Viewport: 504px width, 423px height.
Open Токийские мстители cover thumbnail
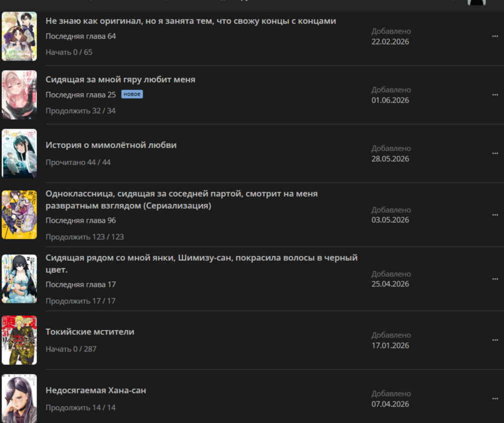(20, 340)
